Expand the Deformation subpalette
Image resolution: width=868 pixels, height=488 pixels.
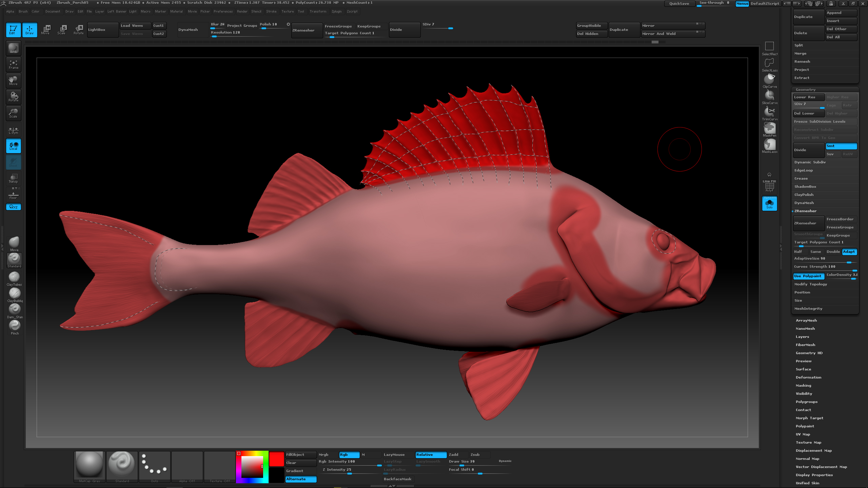tap(809, 378)
